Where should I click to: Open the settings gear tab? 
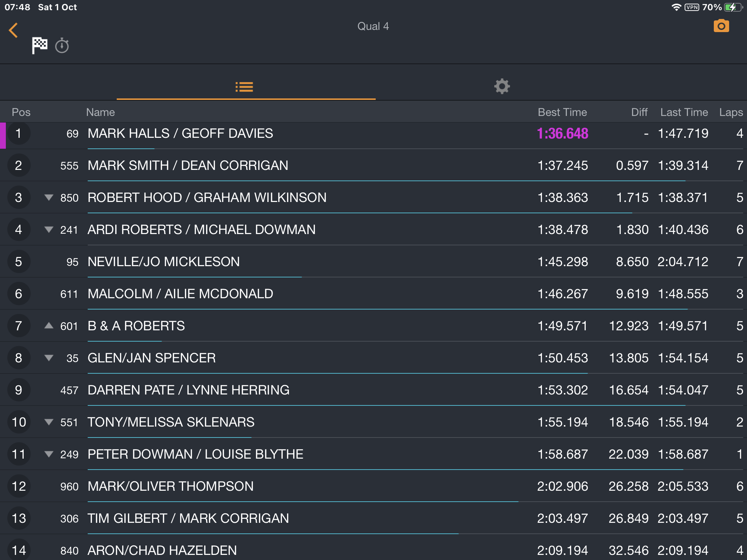click(502, 86)
